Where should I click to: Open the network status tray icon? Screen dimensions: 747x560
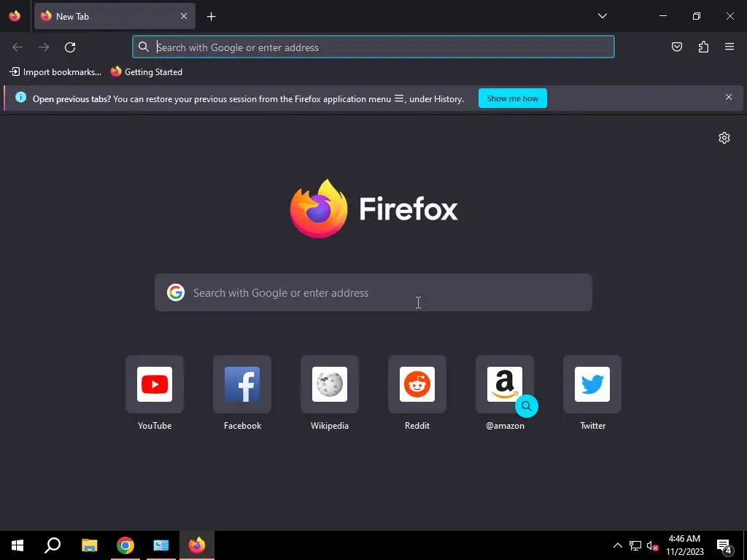point(635,545)
